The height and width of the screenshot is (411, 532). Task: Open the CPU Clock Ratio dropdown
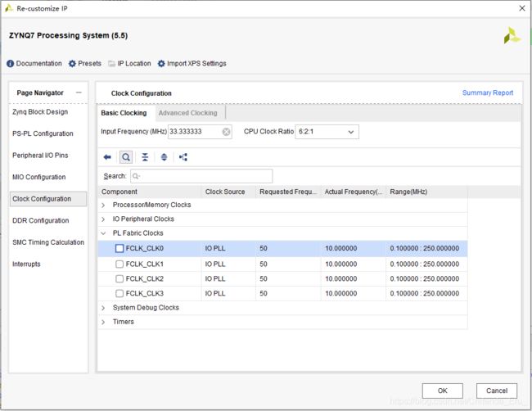(327, 132)
